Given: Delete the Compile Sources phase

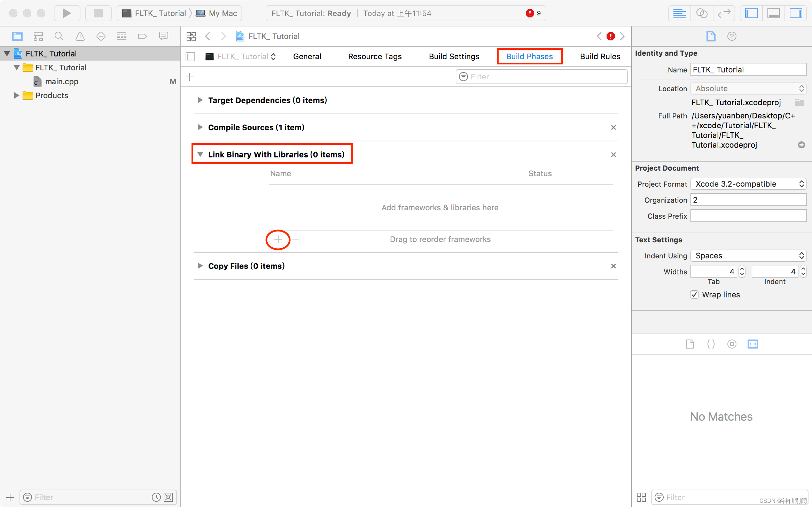Looking at the screenshot, I should tap(614, 127).
